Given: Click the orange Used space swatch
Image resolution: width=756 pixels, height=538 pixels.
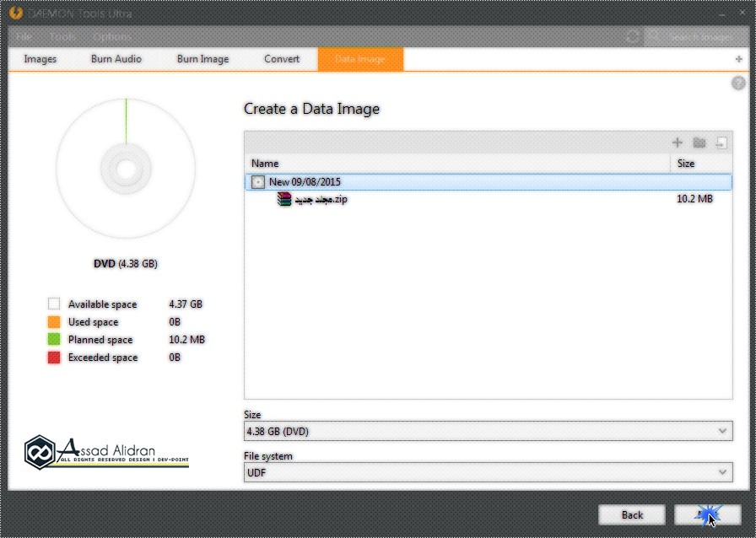Looking at the screenshot, I should click(54, 321).
